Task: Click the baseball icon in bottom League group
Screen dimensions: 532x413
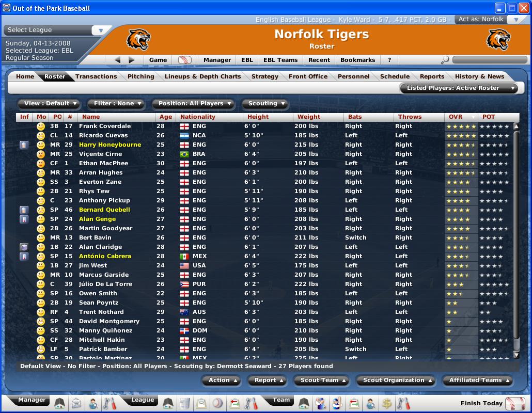Action: (x=217, y=403)
